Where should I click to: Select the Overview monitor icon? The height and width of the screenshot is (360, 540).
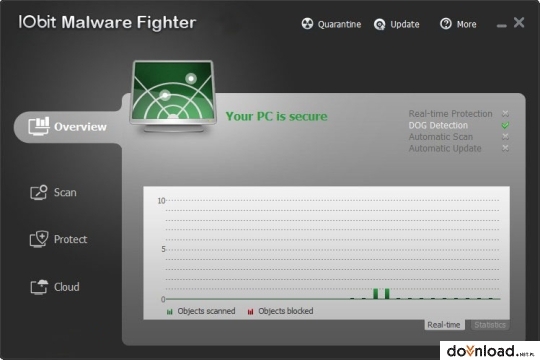click(x=39, y=126)
